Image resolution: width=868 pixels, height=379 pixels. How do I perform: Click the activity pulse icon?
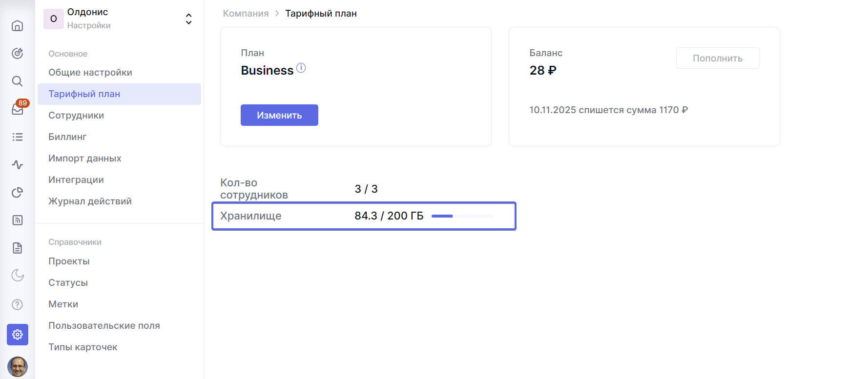(x=18, y=165)
